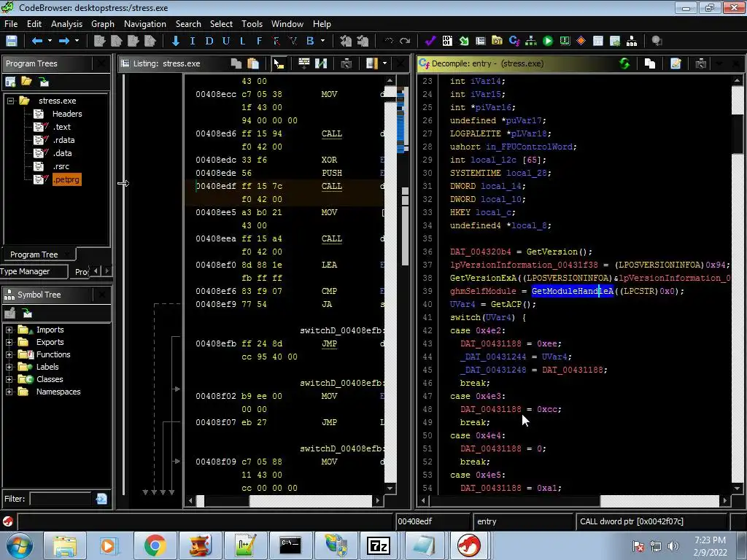Navigate to next Instruction (I) icon

point(193,41)
